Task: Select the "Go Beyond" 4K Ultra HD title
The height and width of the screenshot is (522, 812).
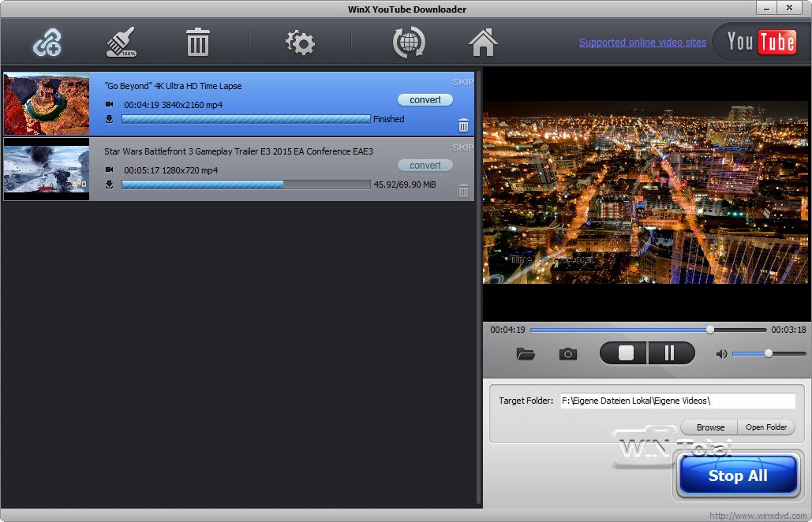Action: tap(173, 86)
